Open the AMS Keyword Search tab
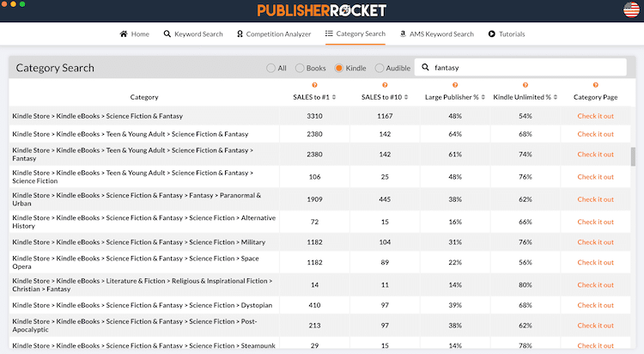 pos(436,34)
